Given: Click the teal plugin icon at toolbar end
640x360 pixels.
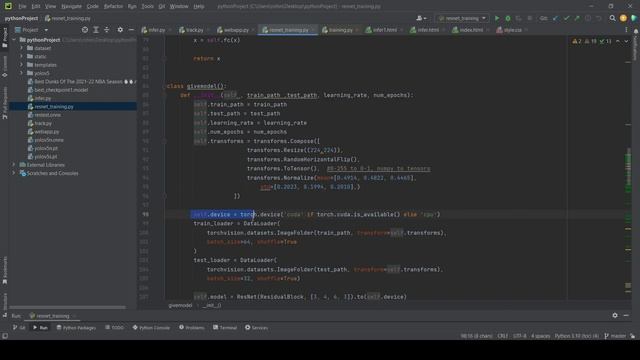Looking at the screenshot, I should [634, 18].
